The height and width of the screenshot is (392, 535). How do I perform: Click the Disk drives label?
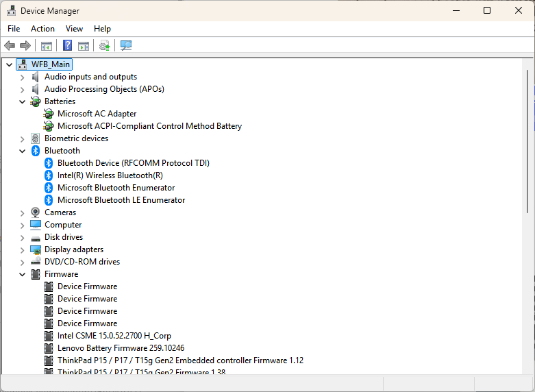click(64, 237)
